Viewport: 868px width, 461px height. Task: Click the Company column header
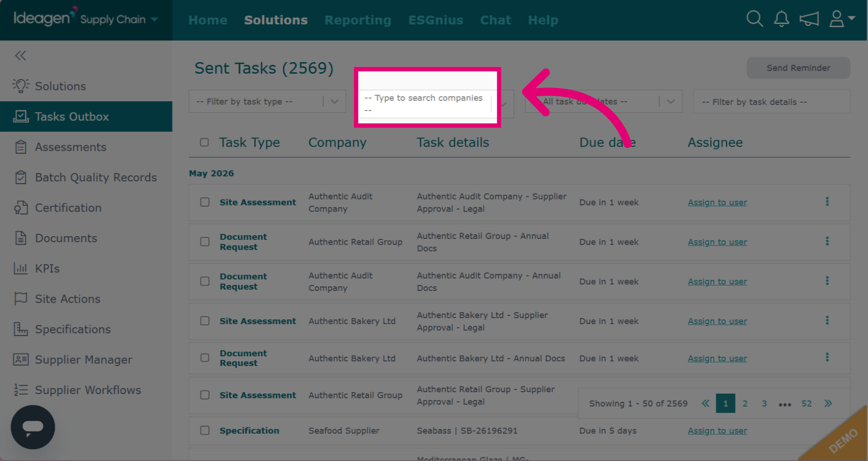[337, 143]
